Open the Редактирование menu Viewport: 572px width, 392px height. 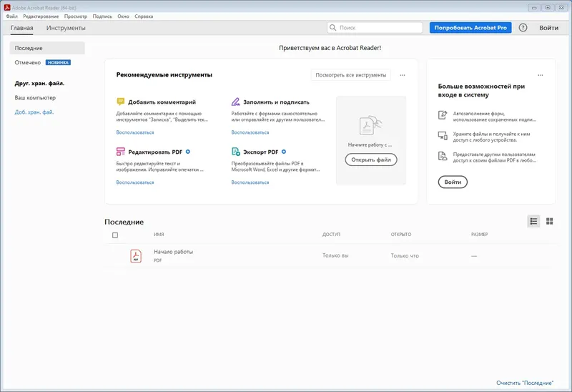(x=41, y=16)
